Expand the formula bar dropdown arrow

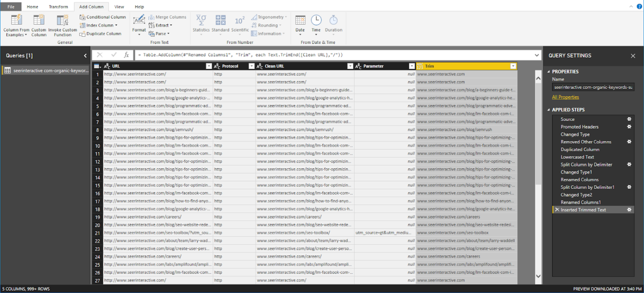537,55
